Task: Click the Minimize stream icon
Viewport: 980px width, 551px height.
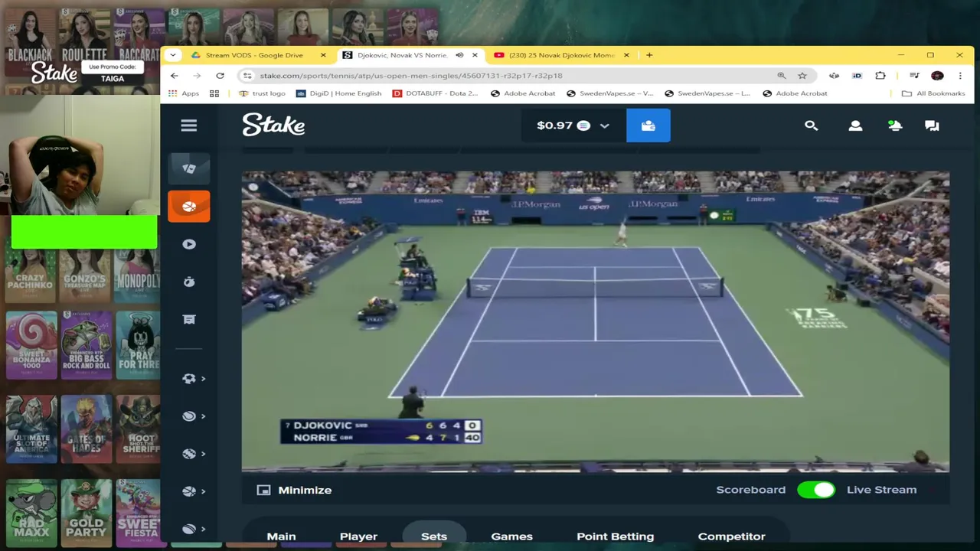Action: click(263, 490)
